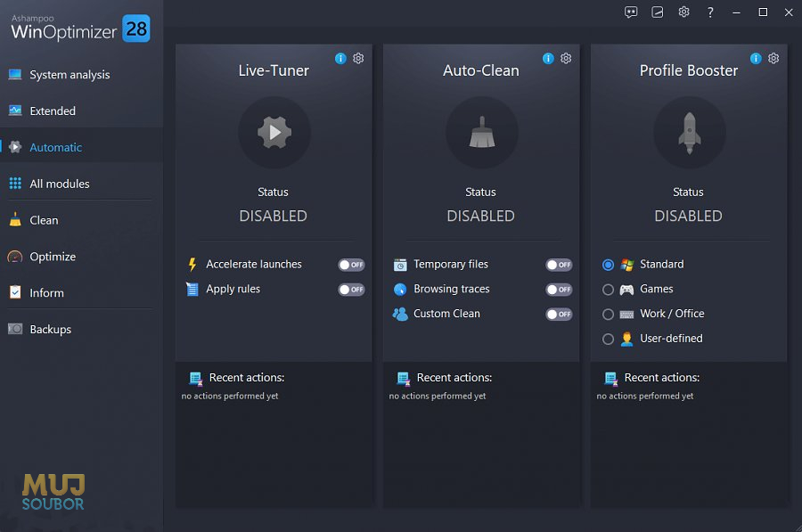Click the Auto-Clean title
Viewport: 802px width, 532px height.
coord(481,70)
